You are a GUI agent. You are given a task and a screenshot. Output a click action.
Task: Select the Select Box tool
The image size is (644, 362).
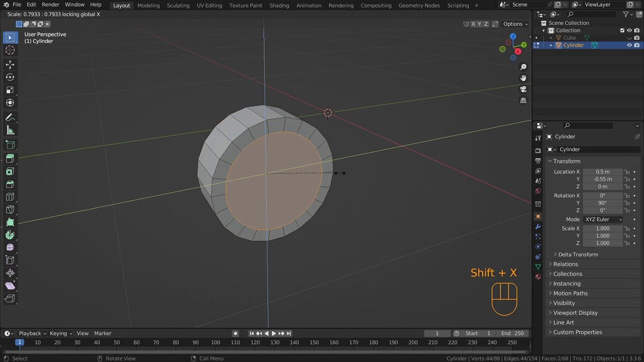pos(10,38)
